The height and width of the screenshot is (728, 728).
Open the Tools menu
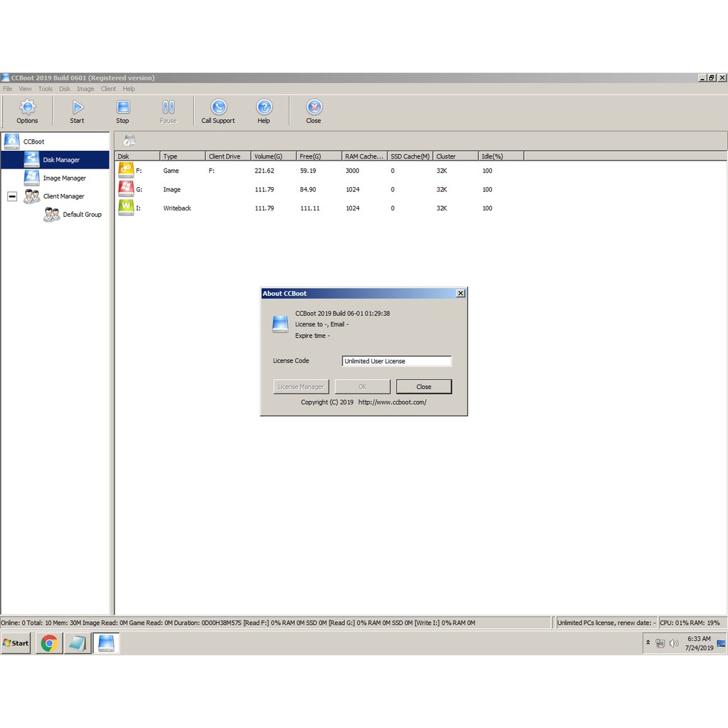pos(45,89)
